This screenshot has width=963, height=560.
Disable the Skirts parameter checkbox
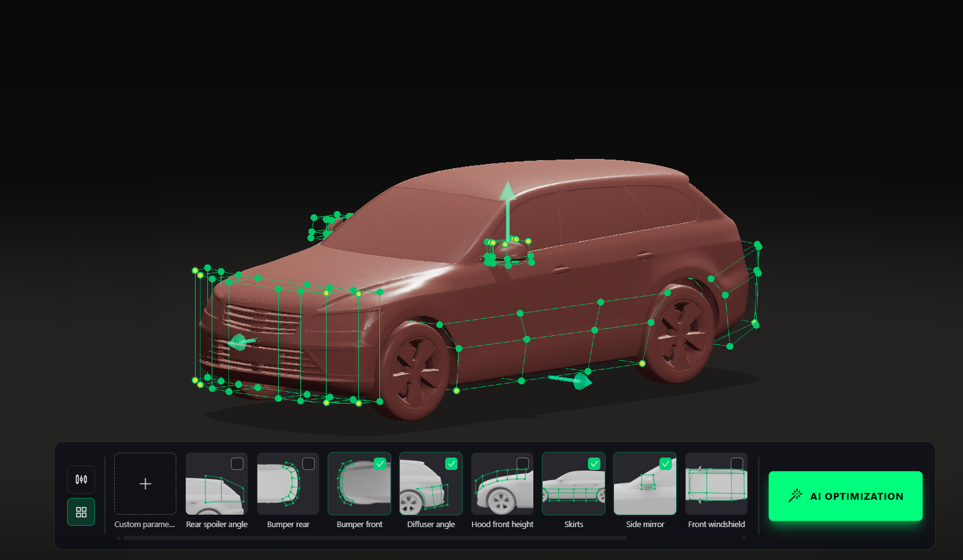point(595,463)
